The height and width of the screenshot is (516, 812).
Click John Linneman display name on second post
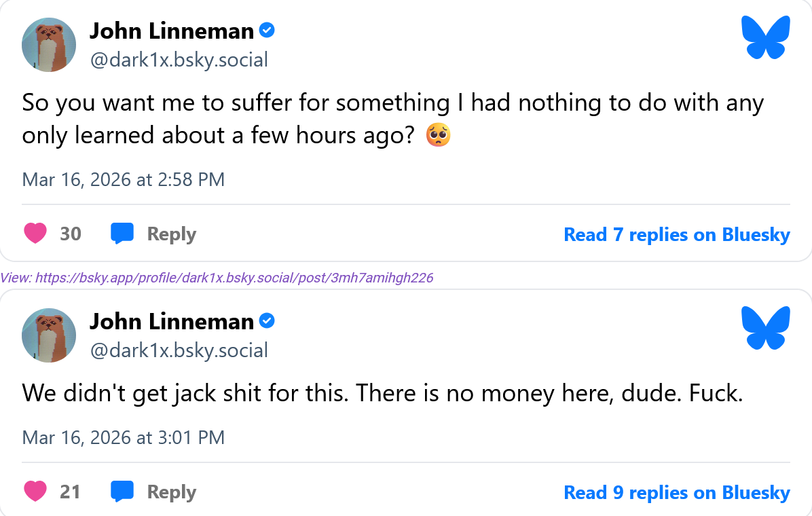point(172,322)
